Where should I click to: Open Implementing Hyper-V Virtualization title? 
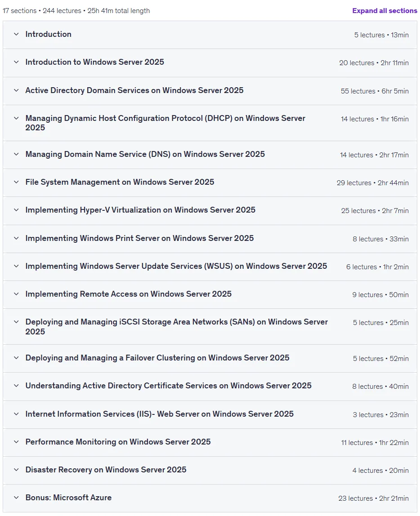click(140, 210)
